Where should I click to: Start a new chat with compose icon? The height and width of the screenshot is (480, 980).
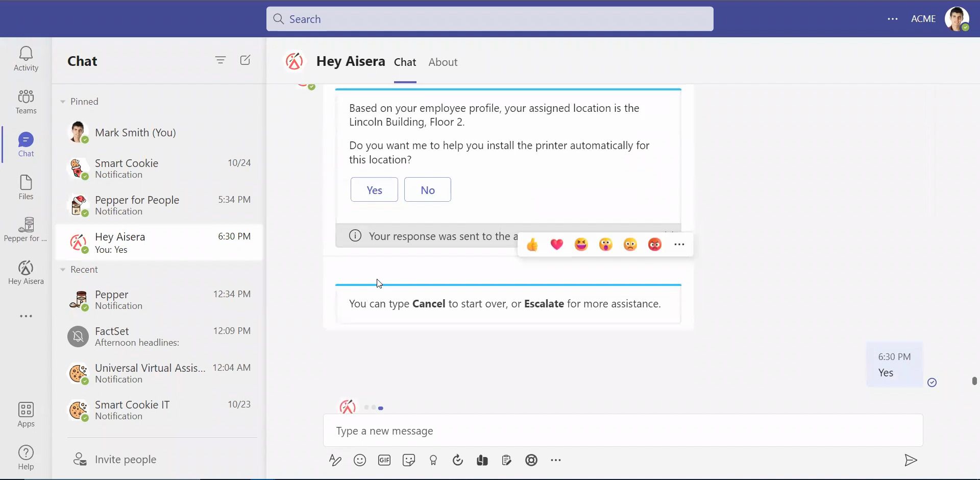tap(245, 60)
